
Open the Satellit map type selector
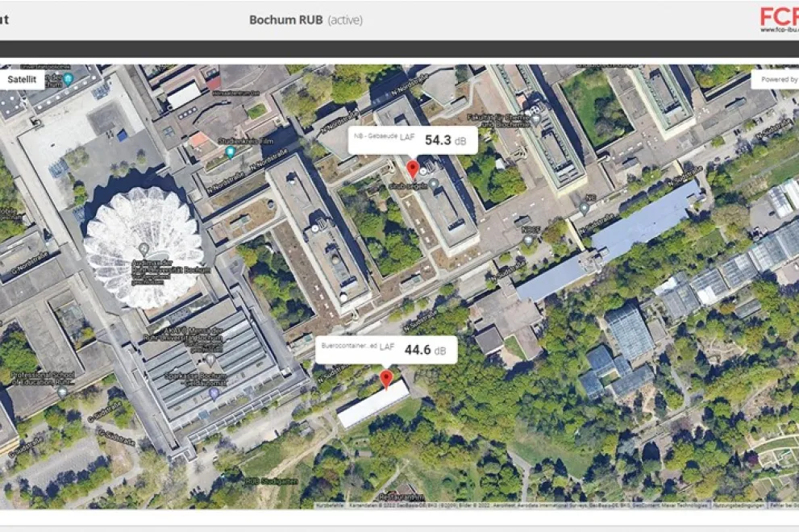(x=23, y=80)
